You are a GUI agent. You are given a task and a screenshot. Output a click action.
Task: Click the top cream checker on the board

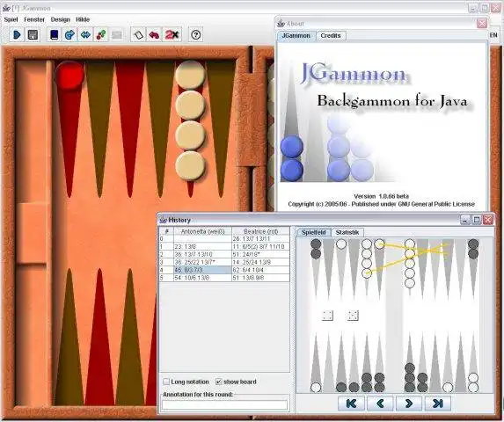(190, 75)
